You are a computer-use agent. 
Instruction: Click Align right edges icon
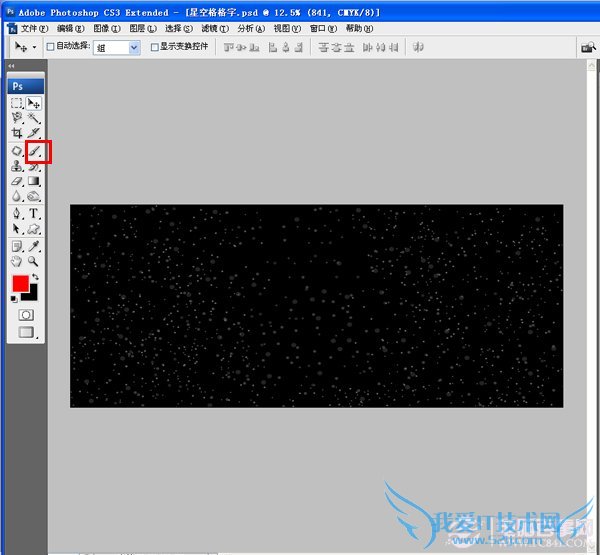[298, 47]
